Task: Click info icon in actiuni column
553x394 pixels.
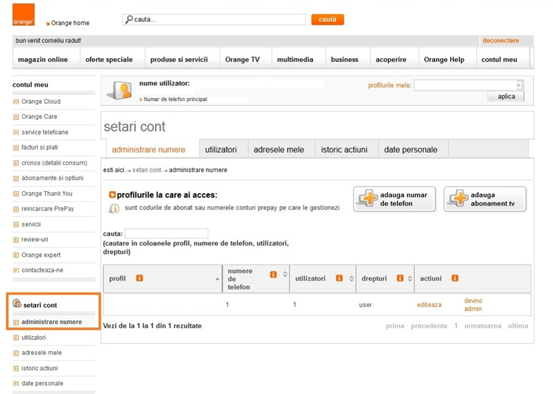Action: [455, 278]
